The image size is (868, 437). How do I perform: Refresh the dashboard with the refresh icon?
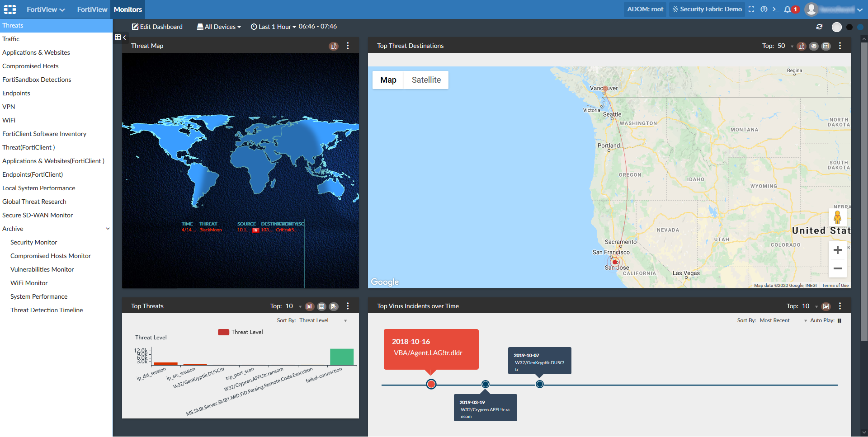click(819, 27)
